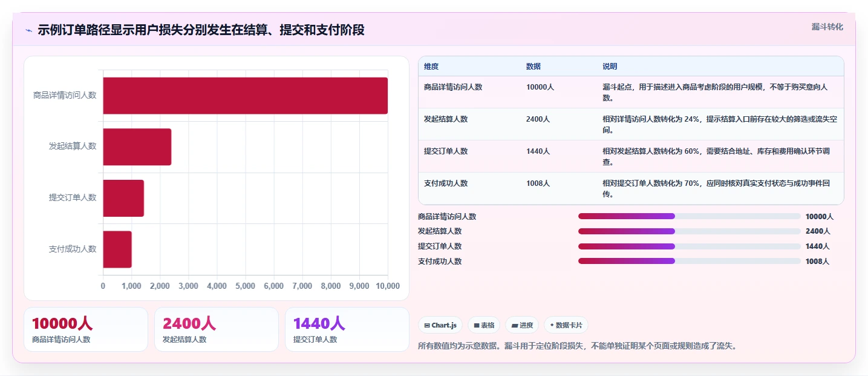This screenshot has height=376, width=868.
Task: Click the table value 10000人
Action: click(540, 87)
